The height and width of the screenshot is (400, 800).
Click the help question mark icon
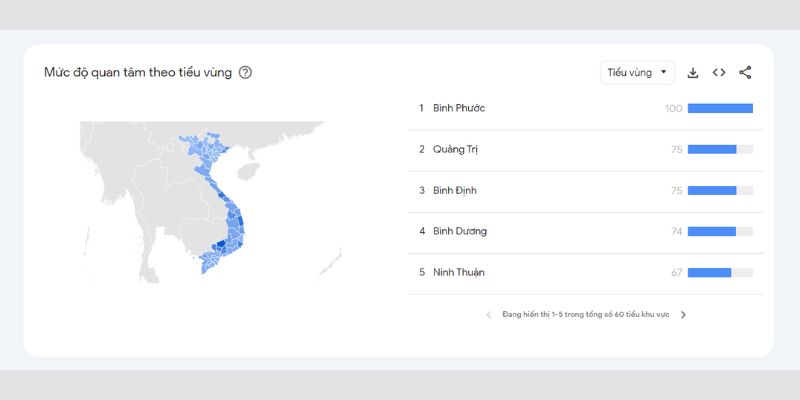point(245,72)
